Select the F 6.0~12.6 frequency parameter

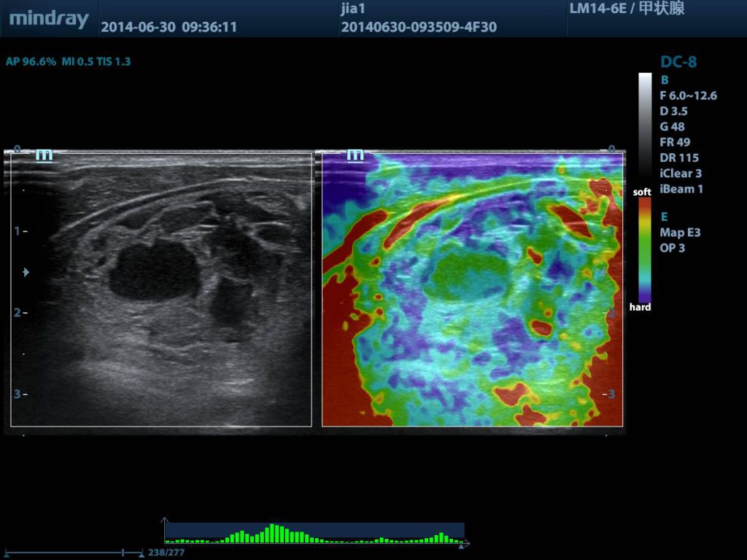pos(688,96)
